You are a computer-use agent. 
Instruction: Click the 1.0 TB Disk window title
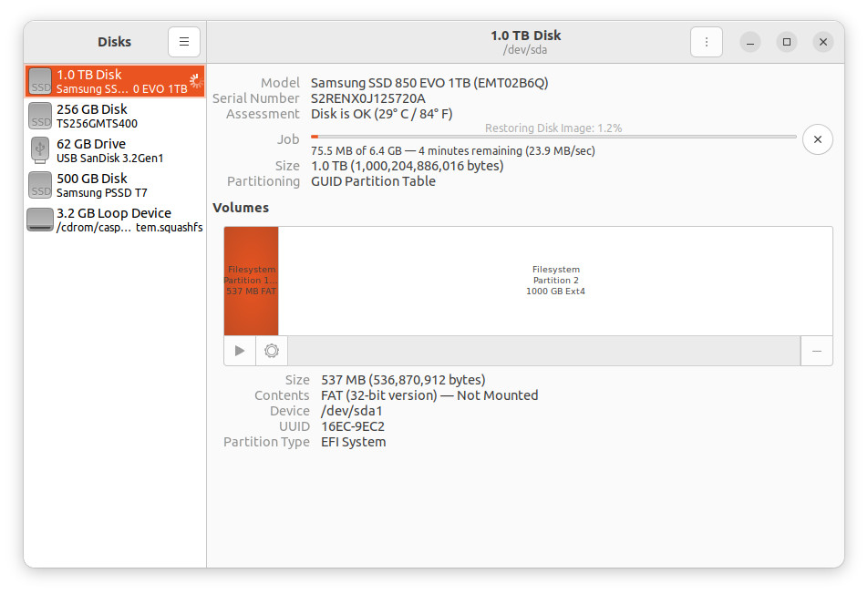[525, 36]
